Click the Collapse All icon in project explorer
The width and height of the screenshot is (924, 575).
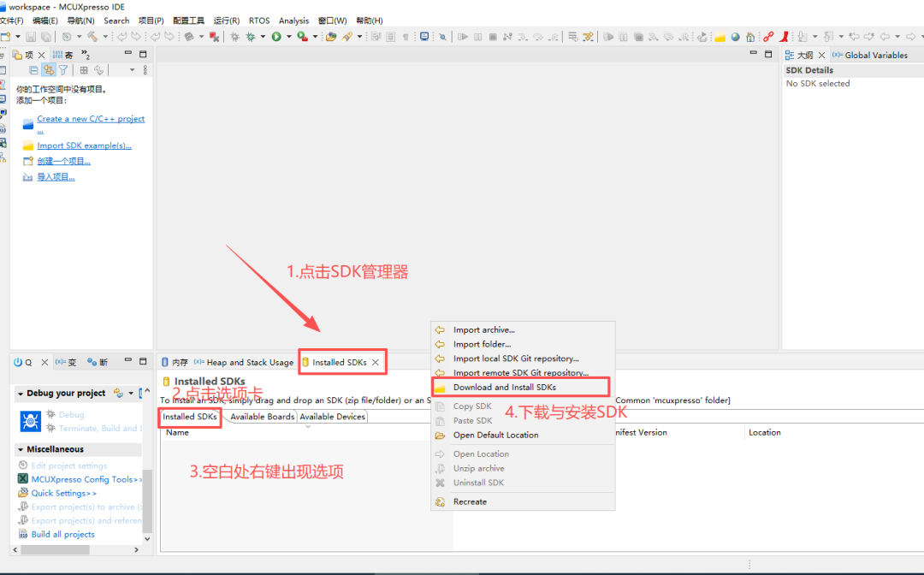coord(33,70)
